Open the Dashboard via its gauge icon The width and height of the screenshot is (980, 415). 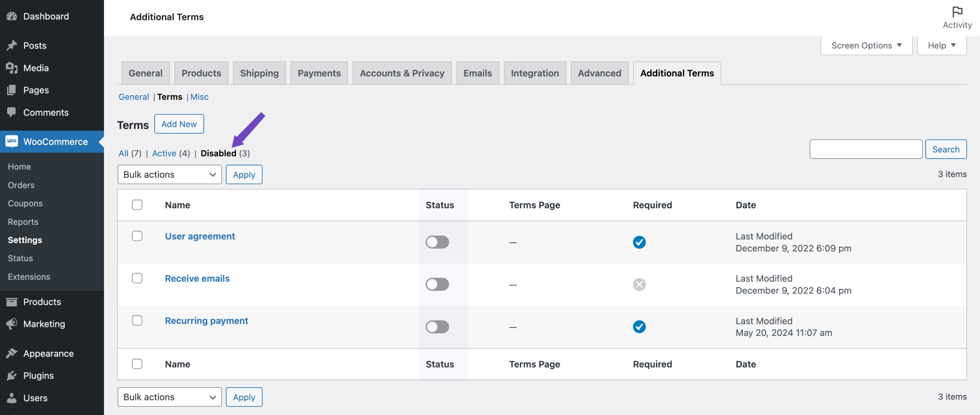(12, 16)
